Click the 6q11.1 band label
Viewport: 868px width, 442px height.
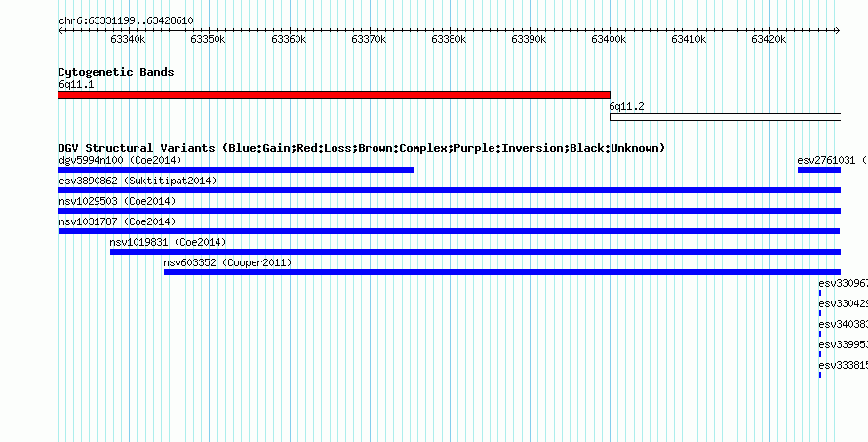pyautogui.click(x=76, y=85)
